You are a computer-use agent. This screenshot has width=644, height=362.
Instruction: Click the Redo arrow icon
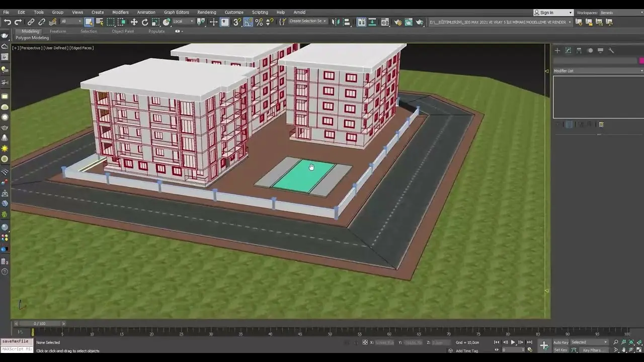[x=18, y=22]
